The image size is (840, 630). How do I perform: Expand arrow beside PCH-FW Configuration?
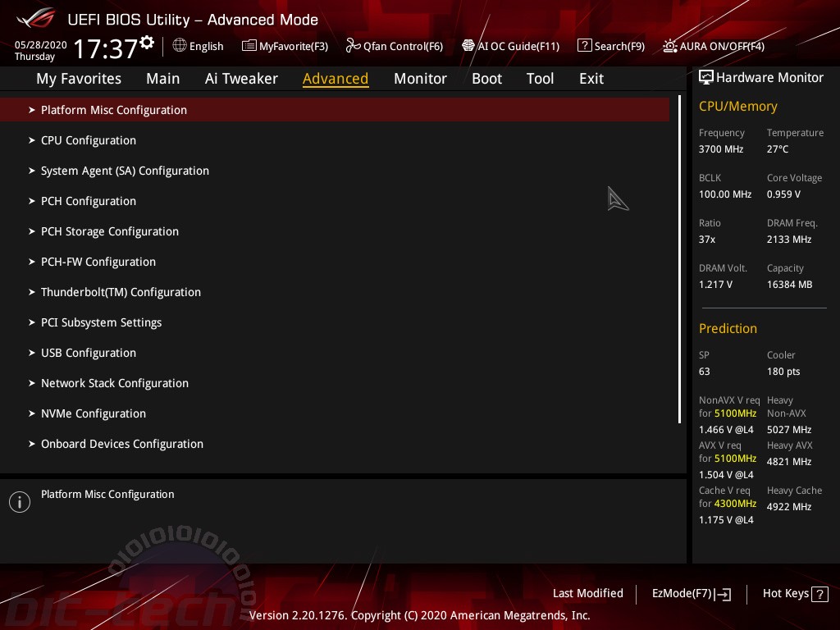point(32,262)
